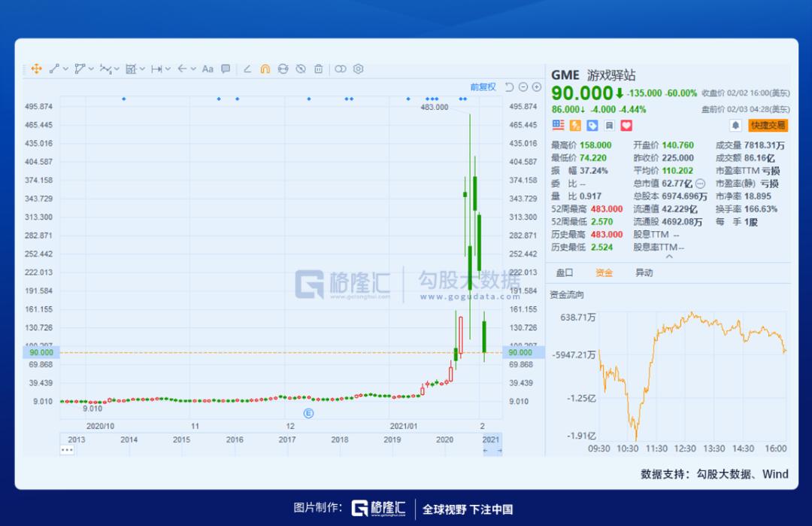Click the 开盘价 140.760 value
Image resolution: width=812 pixels, height=526 pixels.
click(x=678, y=145)
